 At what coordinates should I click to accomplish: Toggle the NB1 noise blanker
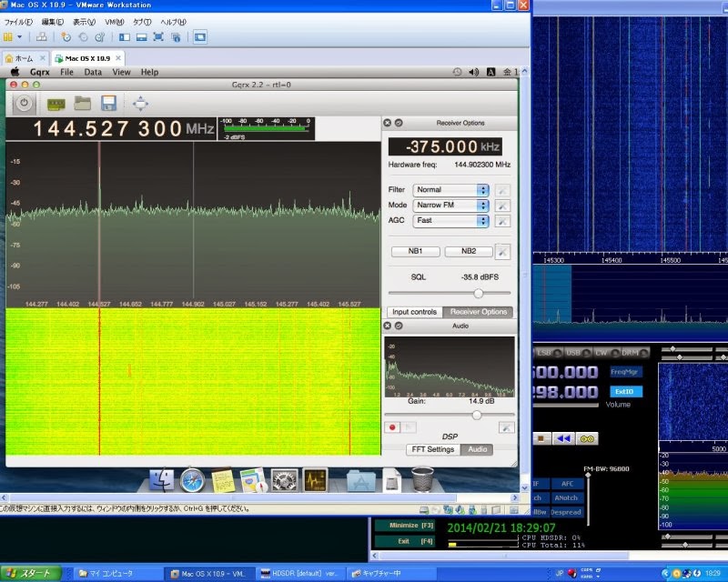pyautogui.click(x=416, y=252)
